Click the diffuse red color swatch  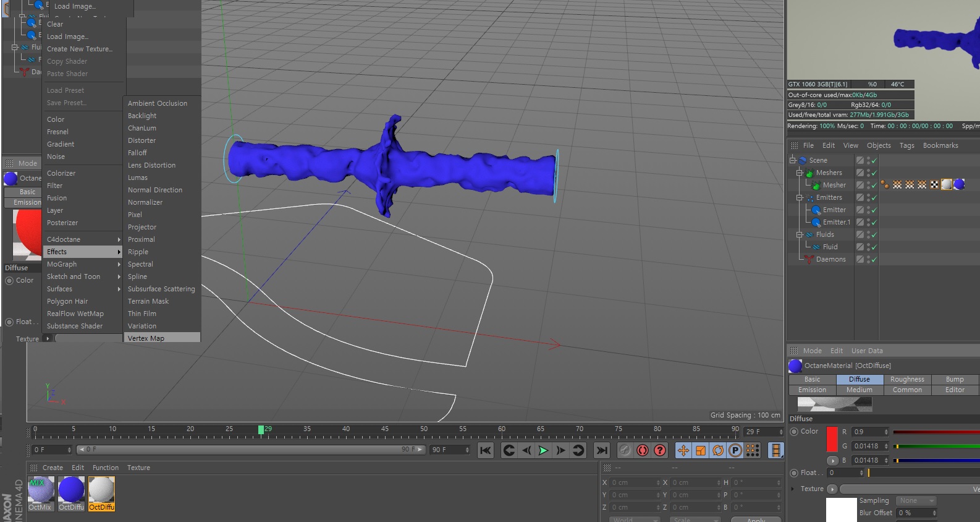click(832, 439)
